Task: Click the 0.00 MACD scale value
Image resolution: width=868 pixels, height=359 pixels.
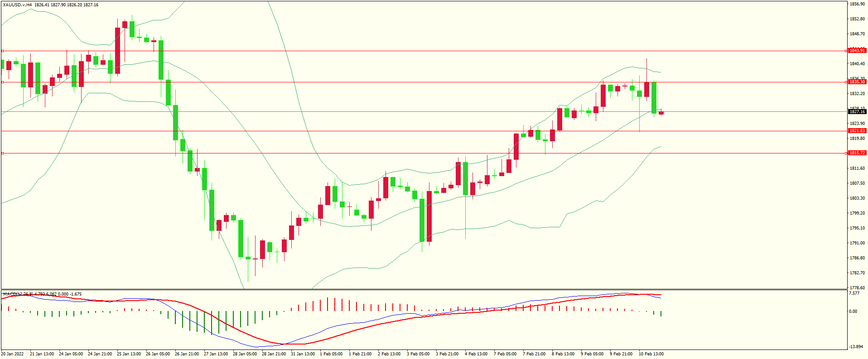Action: pyautogui.click(x=853, y=311)
